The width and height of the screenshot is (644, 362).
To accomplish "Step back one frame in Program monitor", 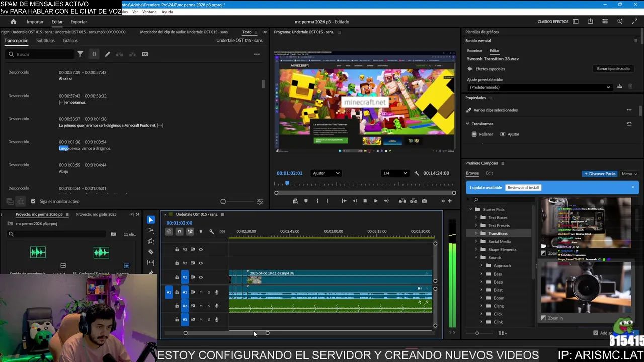I will pos(354,201).
